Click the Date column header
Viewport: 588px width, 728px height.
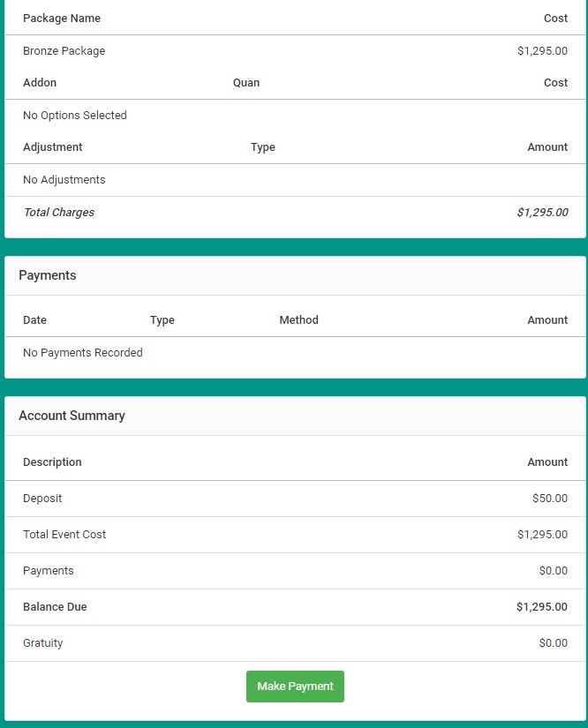[34, 319]
